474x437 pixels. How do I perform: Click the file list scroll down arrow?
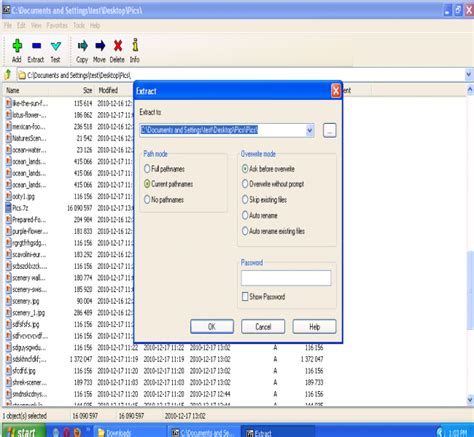click(x=470, y=399)
